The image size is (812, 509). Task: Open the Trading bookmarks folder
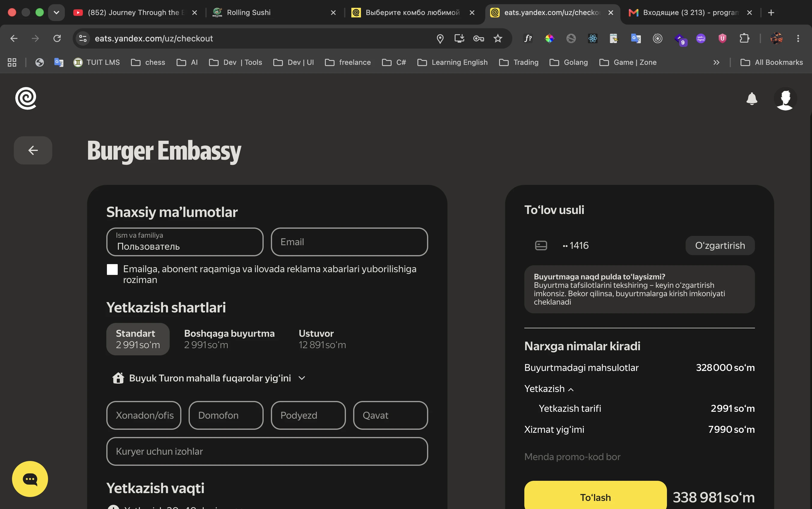click(x=519, y=62)
